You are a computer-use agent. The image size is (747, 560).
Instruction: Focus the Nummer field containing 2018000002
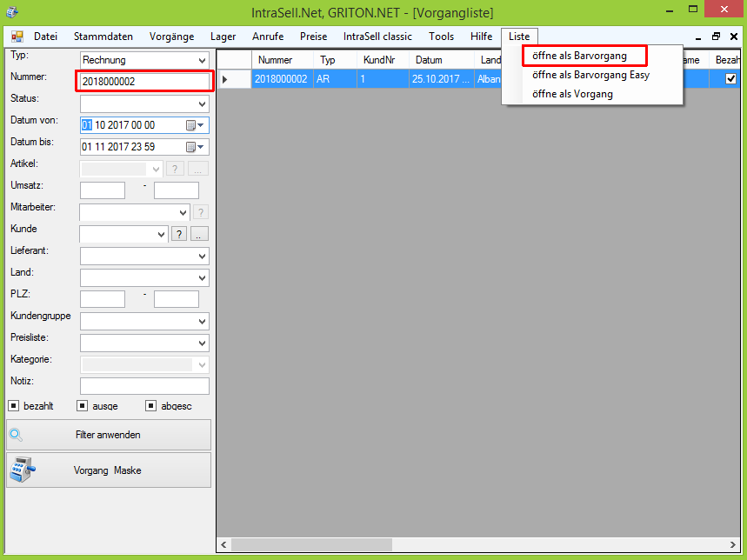click(144, 82)
